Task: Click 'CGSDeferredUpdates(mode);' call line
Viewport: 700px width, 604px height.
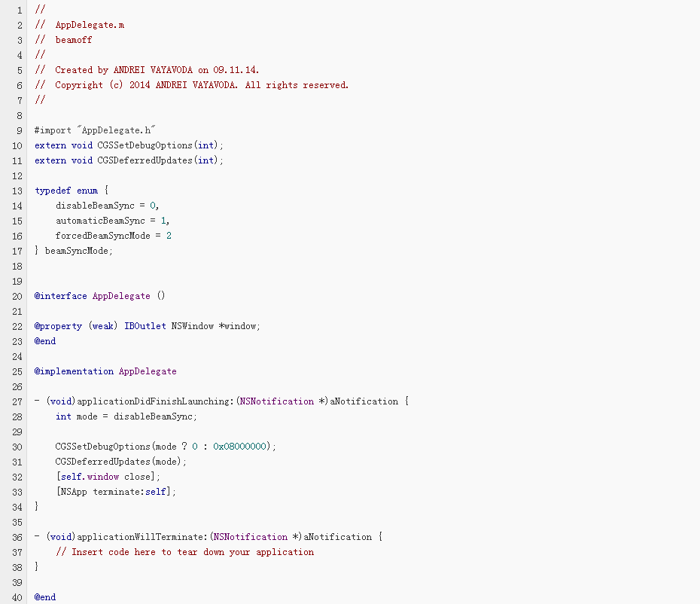Action: pos(121,462)
